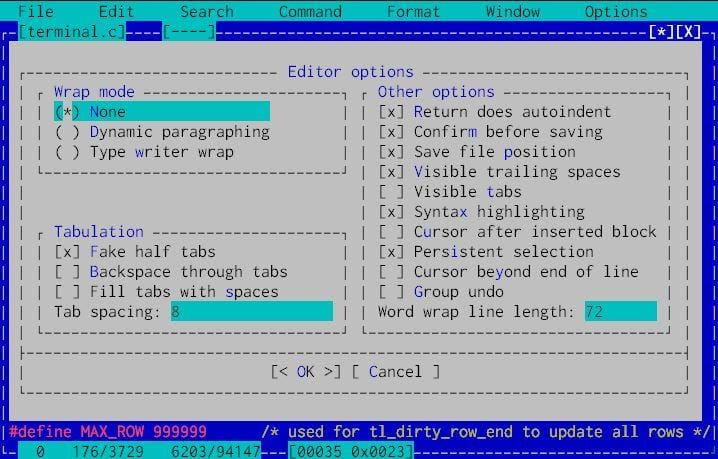Click the [----] file flags indicator

coord(189,32)
